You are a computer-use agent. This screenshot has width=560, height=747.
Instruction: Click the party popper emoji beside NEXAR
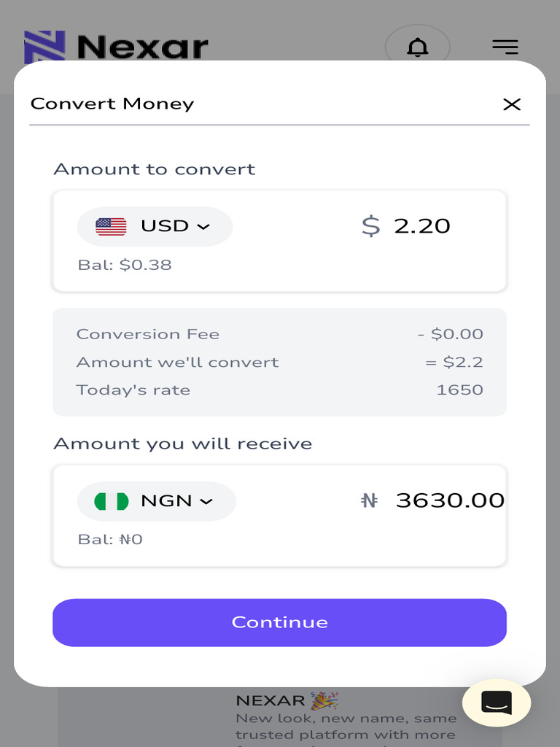tap(324, 701)
